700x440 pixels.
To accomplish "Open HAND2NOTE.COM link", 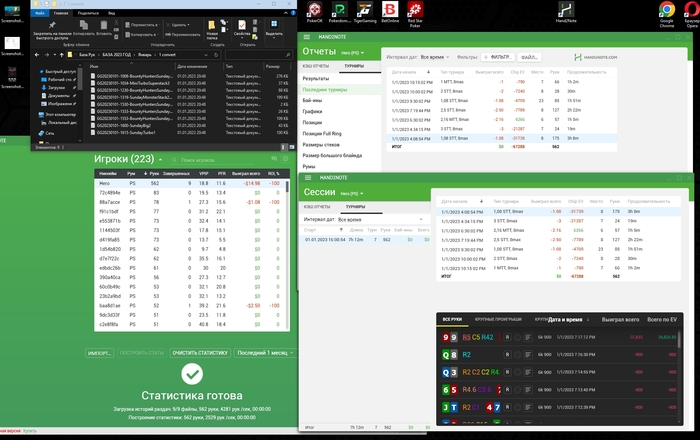I will tap(596, 57).
